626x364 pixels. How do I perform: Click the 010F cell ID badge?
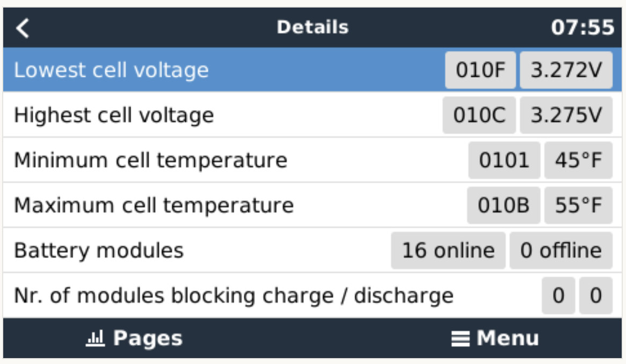pyautogui.click(x=480, y=70)
